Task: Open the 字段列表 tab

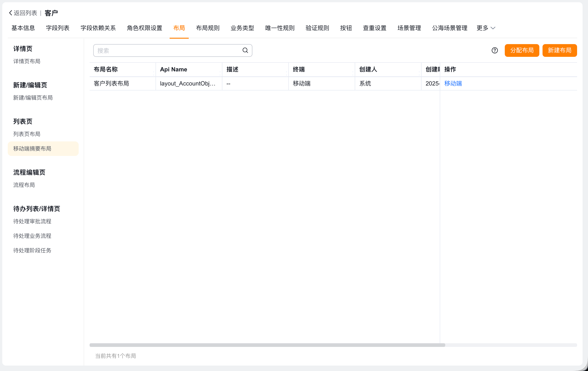Action: tap(58, 28)
